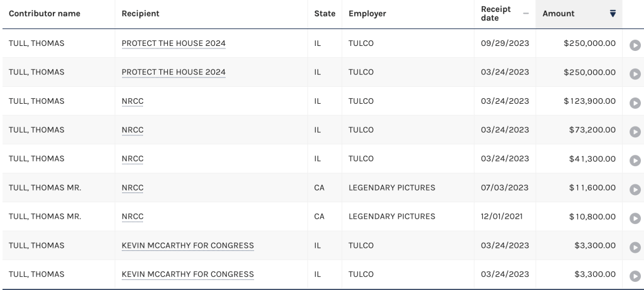
Task: Expand the 03/24/2023 Protect the House row
Action: (x=635, y=74)
